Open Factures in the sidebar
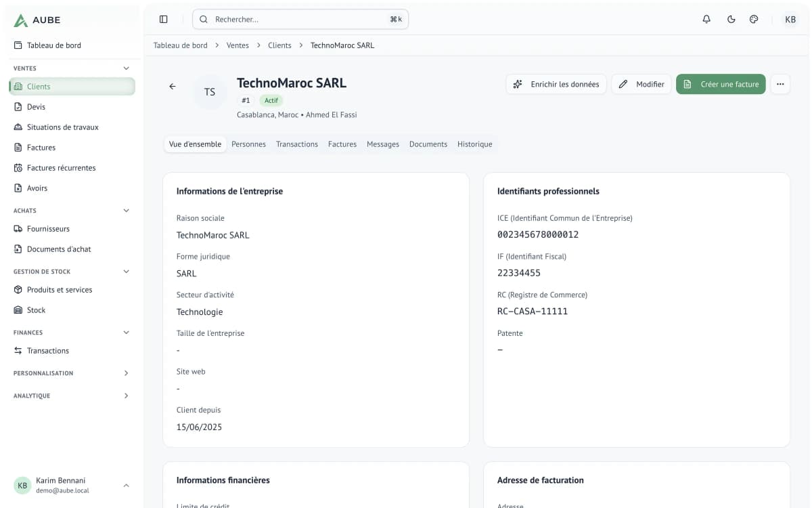The width and height of the screenshot is (812, 508). click(x=72, y=147)
